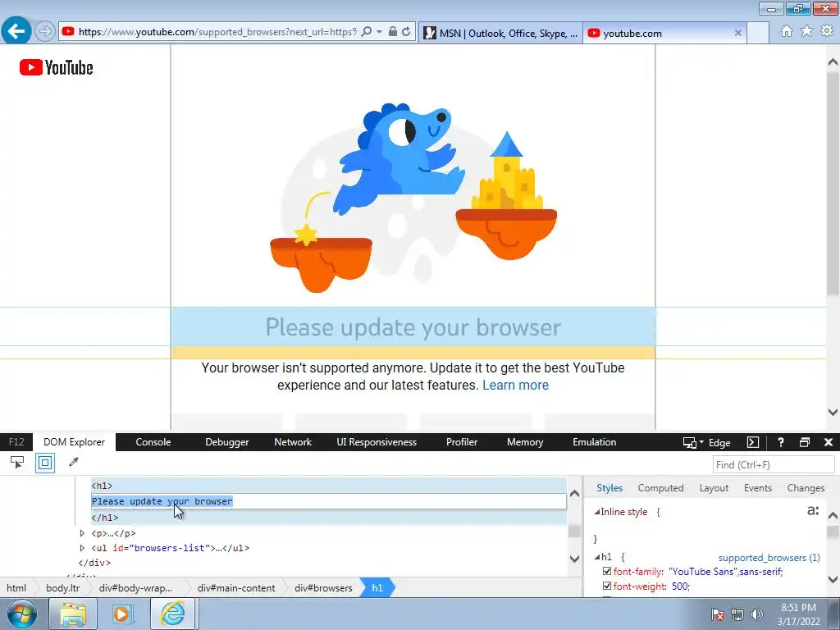The width and height of the screenshot is (840, 630).
Task: Click the console toggle icon in devtools
Action: click(x=753, y=442)
